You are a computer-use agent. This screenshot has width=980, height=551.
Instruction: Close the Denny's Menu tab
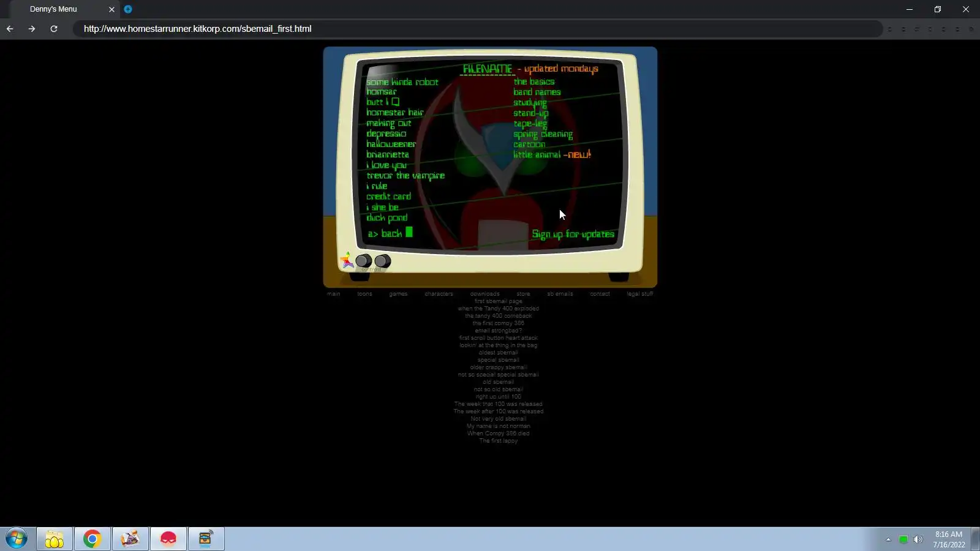pos(111,9)
